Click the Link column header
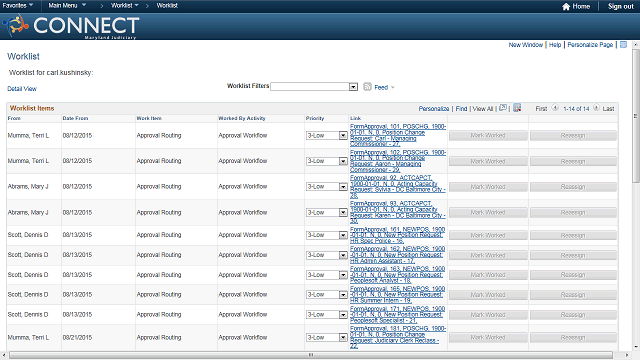The height and width of the screenshot is (360, 640). point(355,118)
